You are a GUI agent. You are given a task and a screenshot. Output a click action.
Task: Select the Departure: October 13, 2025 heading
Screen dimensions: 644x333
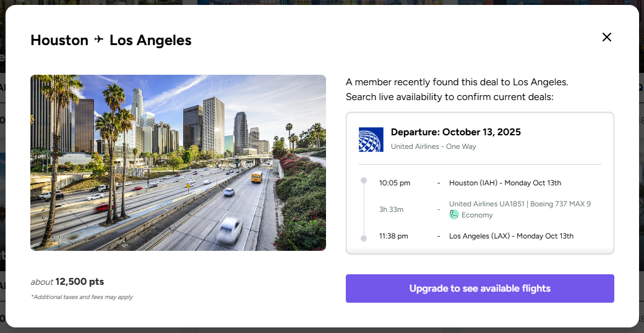tap(456, 132)
